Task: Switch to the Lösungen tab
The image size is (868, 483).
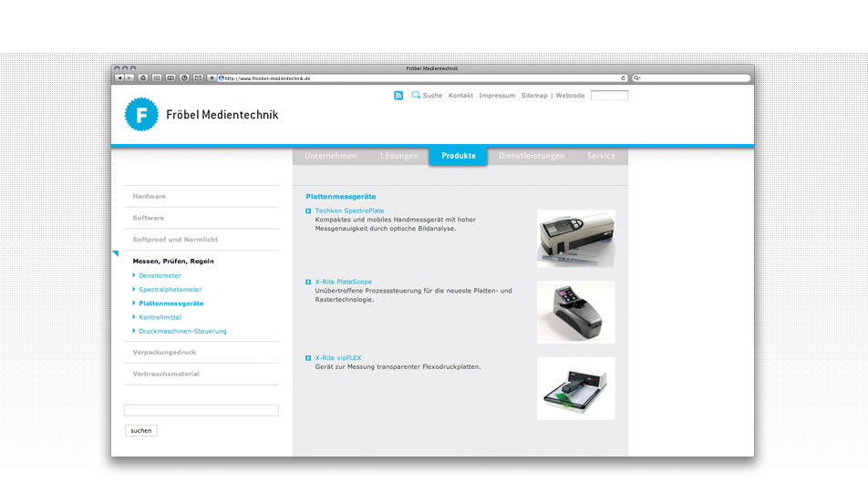Action: tap(399, 156)
